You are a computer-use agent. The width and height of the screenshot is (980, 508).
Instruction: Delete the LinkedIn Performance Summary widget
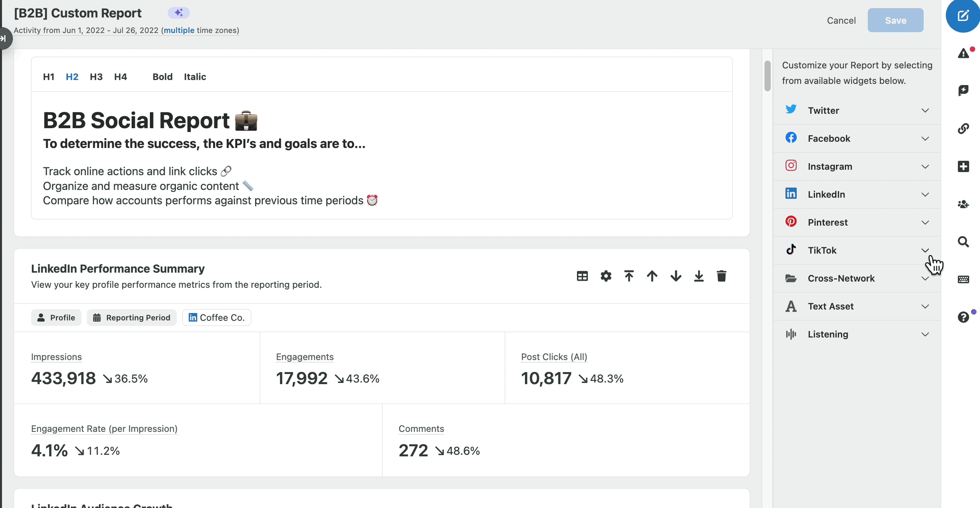(x=721, y=276)
